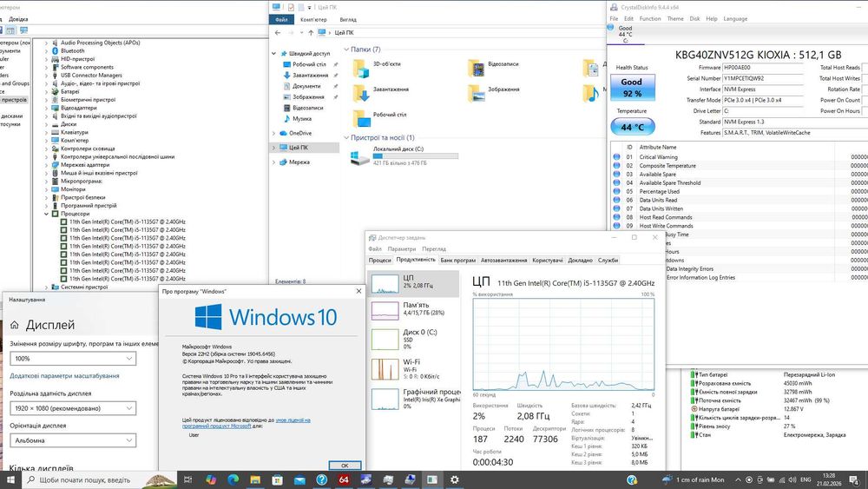The width and height of the screenshot is (868, 489).
Task: Select the Пам'ять graph thumbnail in Task Manager
Action: click(385, 310)
